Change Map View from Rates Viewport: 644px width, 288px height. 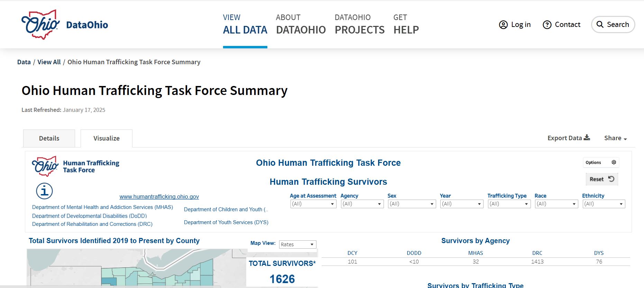pyautogui.click(x=297, y=244)
